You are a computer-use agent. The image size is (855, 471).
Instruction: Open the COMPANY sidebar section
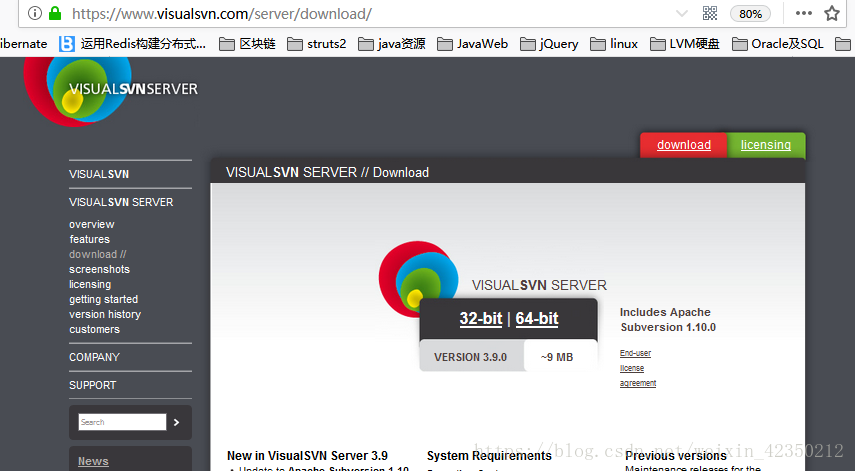click(94, 358)
